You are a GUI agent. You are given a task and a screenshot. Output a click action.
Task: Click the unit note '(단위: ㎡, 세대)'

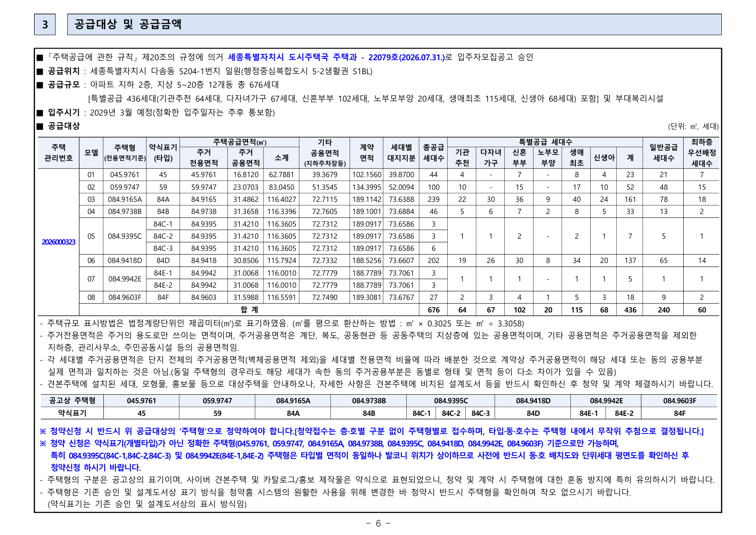click(x=693, y=126)
